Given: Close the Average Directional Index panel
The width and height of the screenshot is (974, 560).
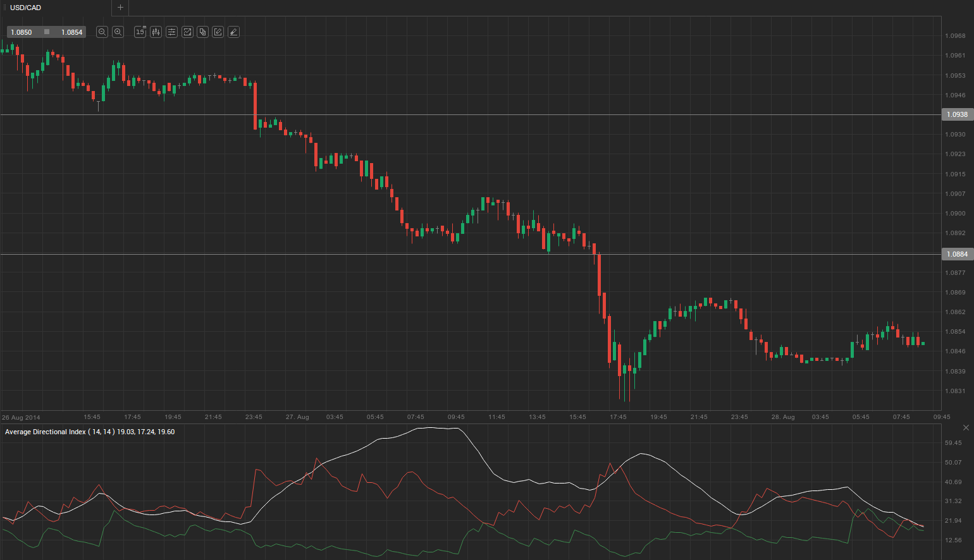Looking at the screenshot, I should pos(966,428).
